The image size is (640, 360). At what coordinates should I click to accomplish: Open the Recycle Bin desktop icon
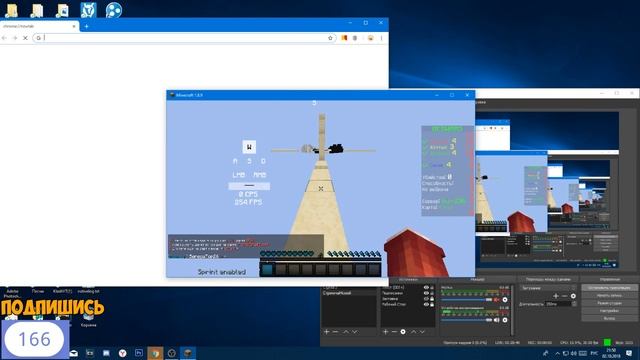pos(88,320)
